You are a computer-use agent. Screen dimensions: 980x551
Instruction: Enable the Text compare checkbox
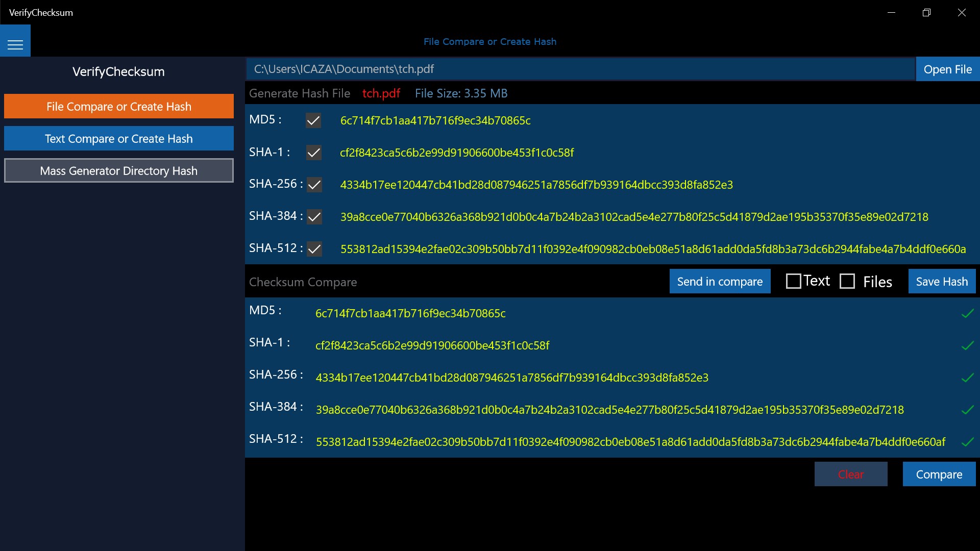click(793, 281)
